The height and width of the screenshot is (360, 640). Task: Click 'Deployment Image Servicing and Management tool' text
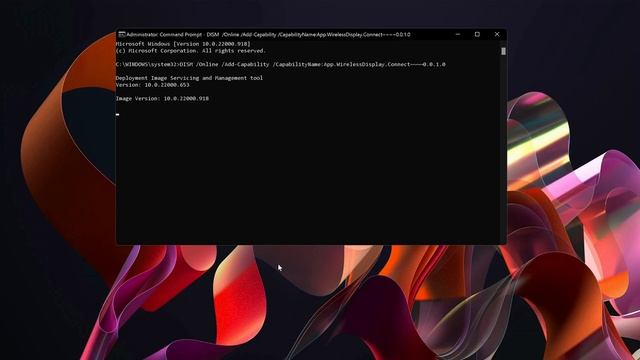[189, 78]
